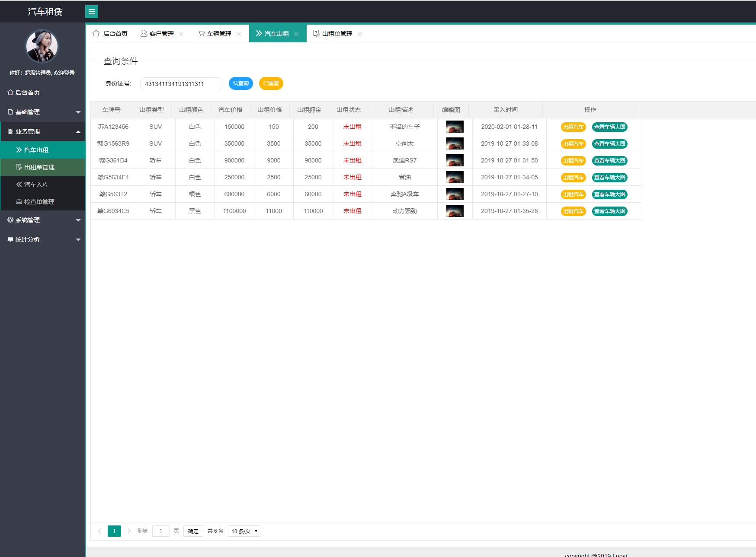Viewport: 756px width, 557px height.
Task: Close the 车辆管理 tab
Action: point(239,34)
